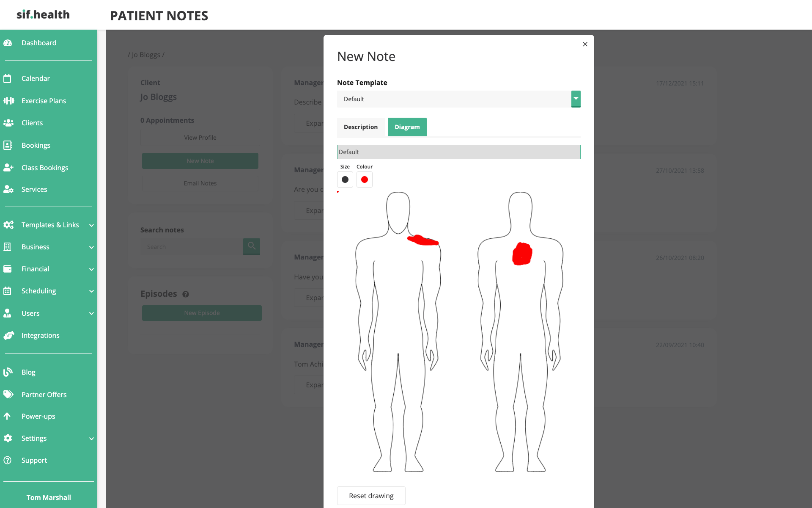Click the Integrations handshake icon

8,335
